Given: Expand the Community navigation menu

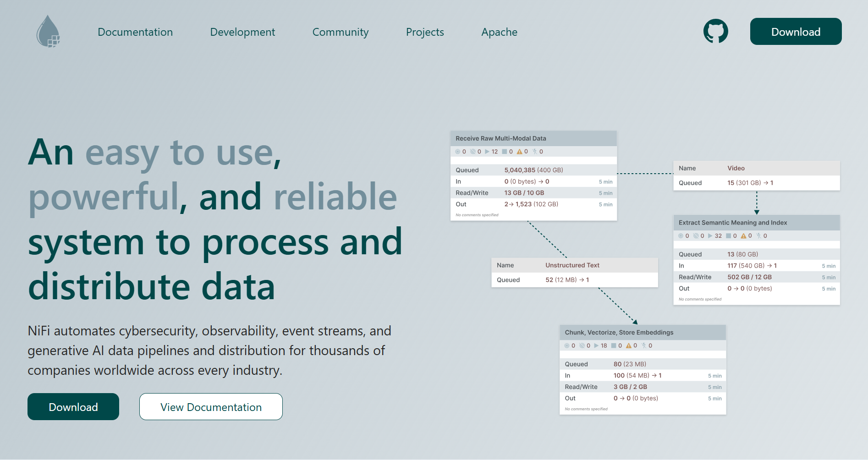Looking at the screenshot, I should click(341, 32).
